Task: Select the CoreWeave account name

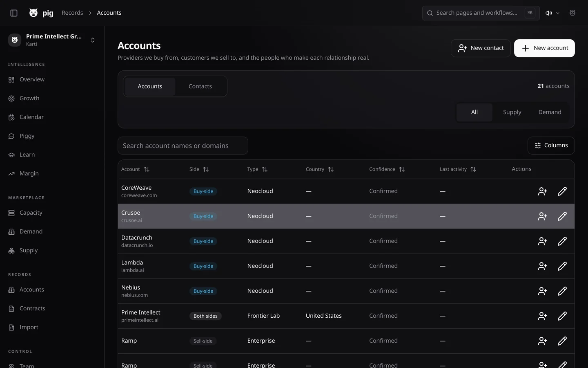Action: click(136, 188)
